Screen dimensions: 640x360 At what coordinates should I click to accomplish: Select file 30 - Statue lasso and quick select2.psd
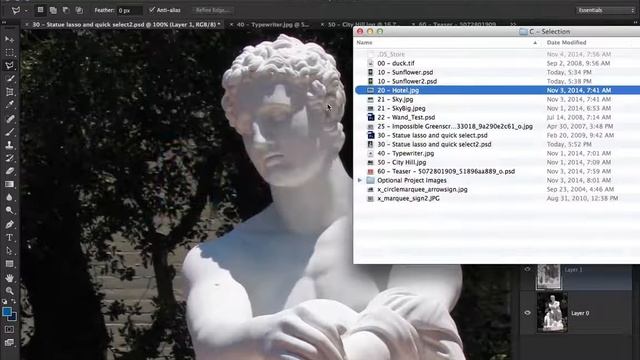pyautogui.click(x=434, y=144)
